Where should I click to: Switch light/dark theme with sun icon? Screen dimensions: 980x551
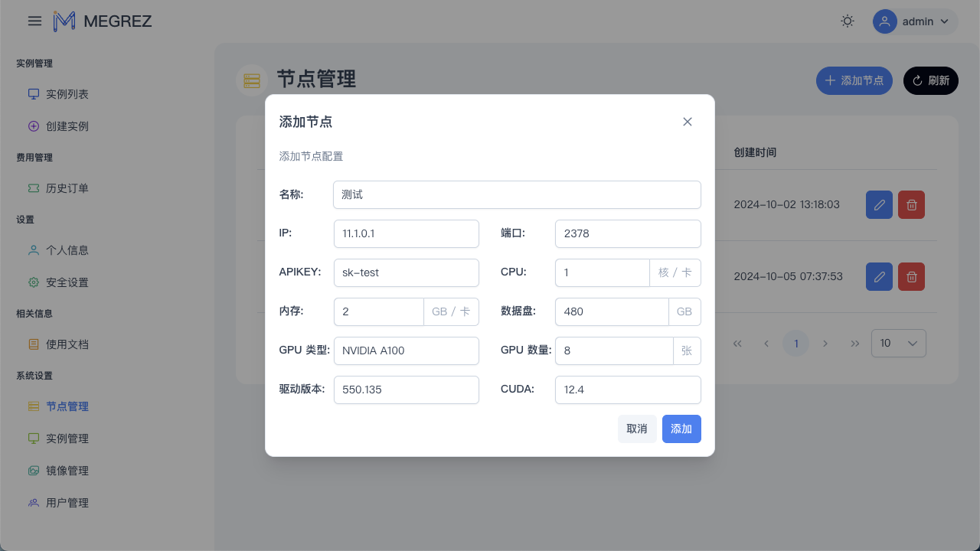847,21
